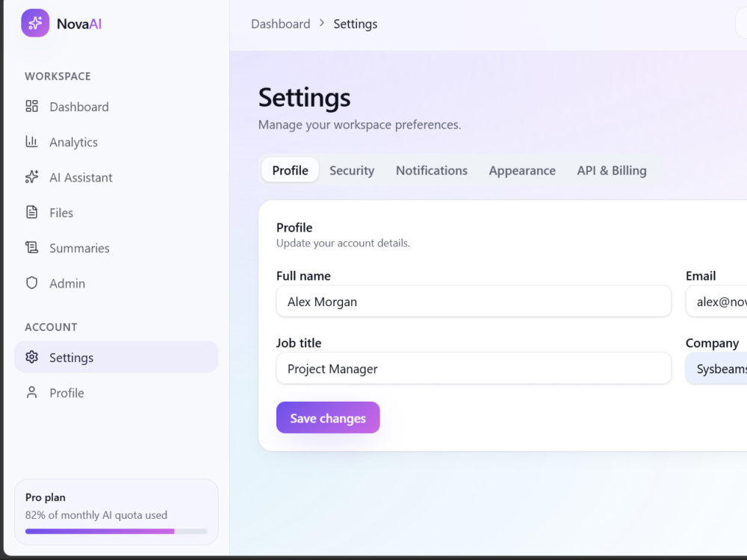Open Dashboard from the sidebar
This screenshot has height=560, width=747.
tap(117, 107)
